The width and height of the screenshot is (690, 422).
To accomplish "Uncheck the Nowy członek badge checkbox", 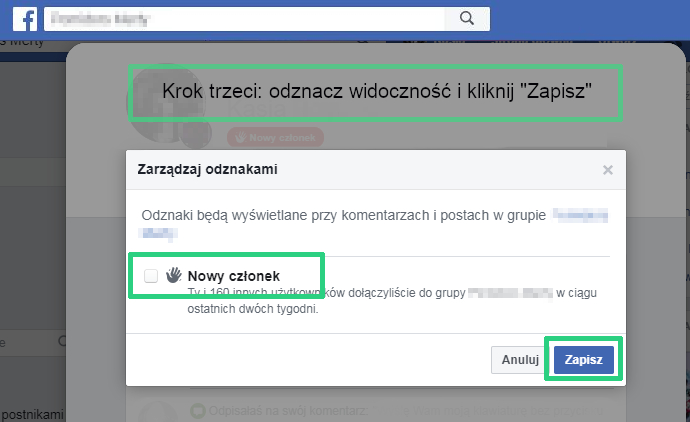I will 151,276.
